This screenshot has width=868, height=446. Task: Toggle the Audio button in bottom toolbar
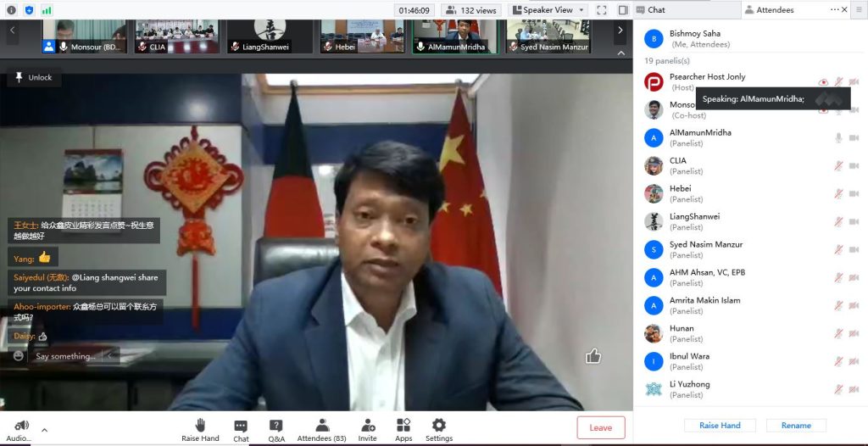pos(21,429)
